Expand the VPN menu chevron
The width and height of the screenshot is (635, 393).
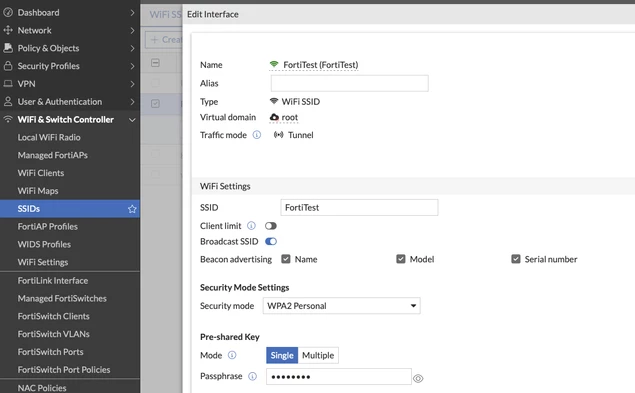(x=132, y=84)
